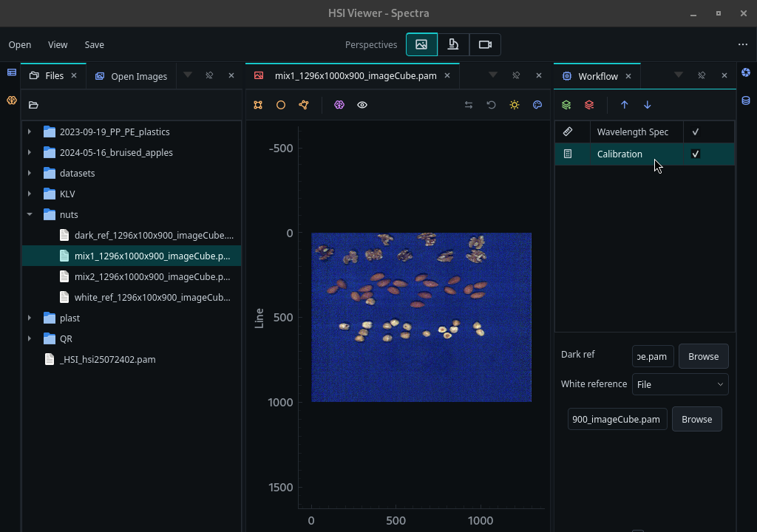Expand the 2024-05-16_bruised_apples folder
The image size is (757, 532).
tap(30, 152)
